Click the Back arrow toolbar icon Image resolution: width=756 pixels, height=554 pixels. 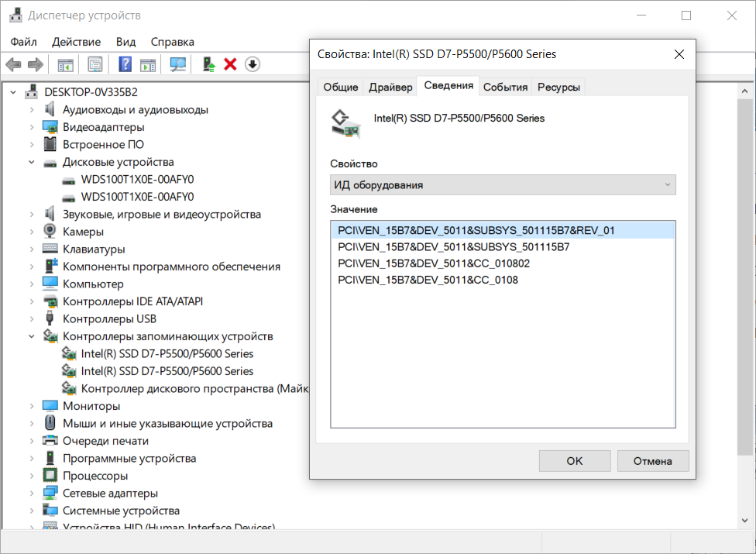click(13, 64)
